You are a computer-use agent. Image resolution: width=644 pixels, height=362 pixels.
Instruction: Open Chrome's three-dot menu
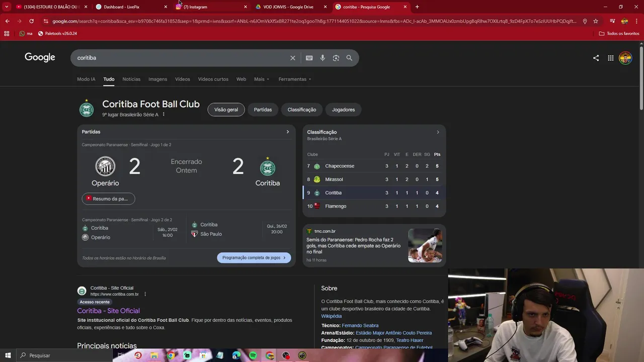tap(637, 21)
